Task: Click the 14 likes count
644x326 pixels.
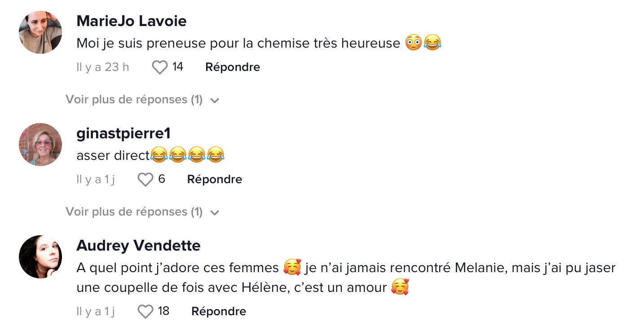Action: coord(178,67)
